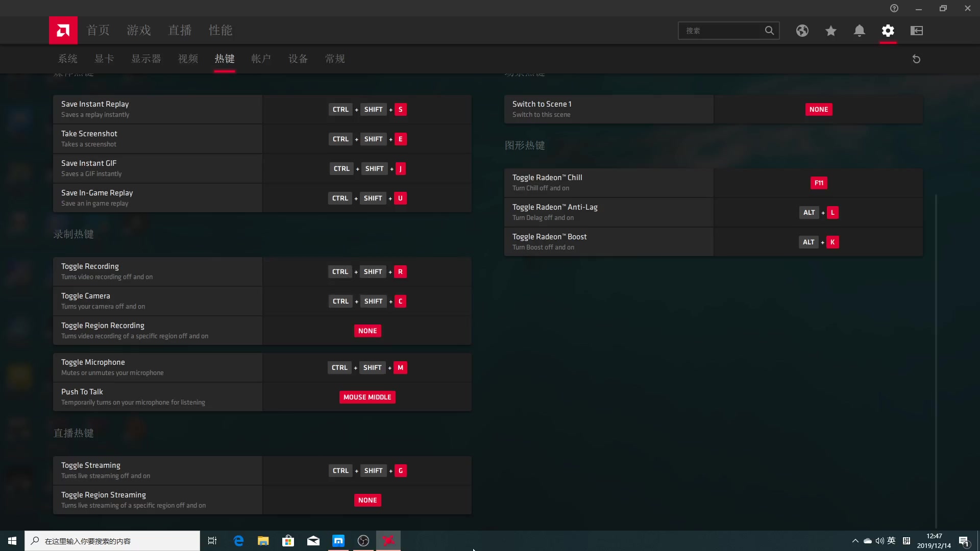Open the web browser globe icon
Screen dimensions: 980x551
802,31
